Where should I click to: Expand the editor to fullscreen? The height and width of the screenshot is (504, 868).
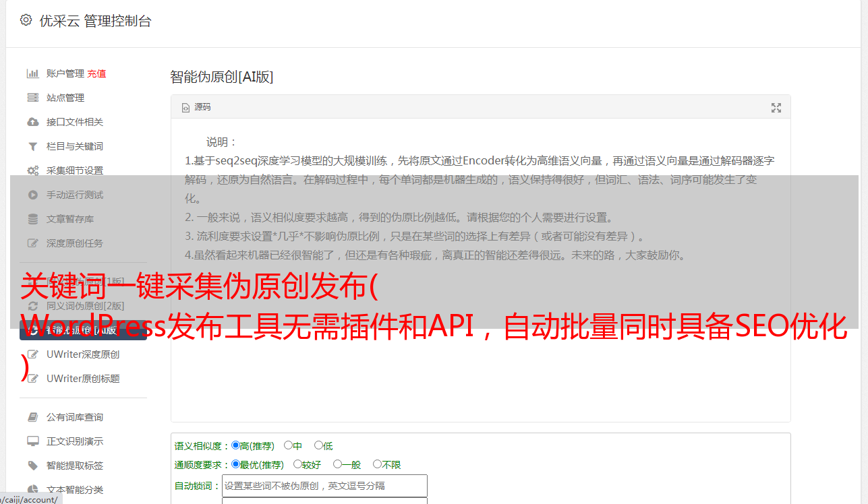(x=776, y=108)
